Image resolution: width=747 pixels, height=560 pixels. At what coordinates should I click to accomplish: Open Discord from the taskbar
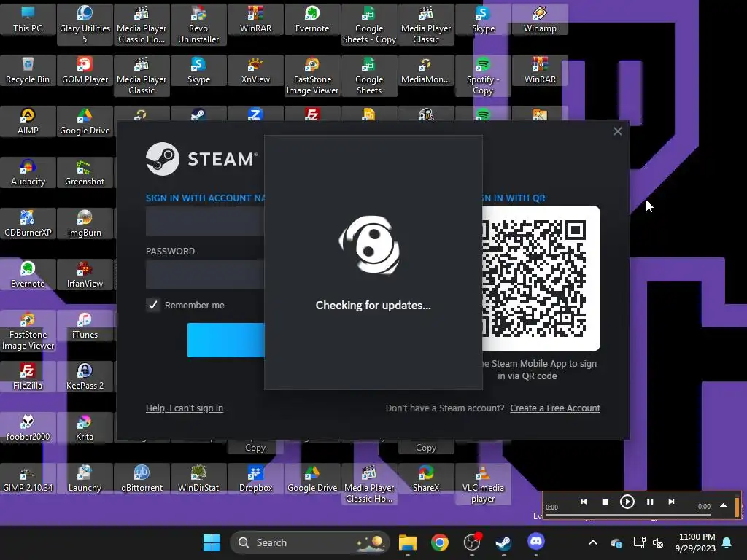tap(536, 542)
